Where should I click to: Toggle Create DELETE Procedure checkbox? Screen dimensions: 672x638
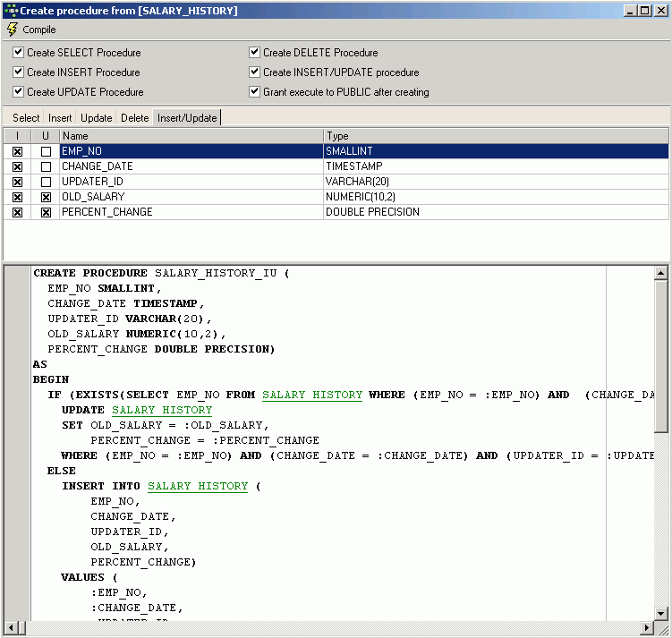pyautogui.click(x=254, y=52)
